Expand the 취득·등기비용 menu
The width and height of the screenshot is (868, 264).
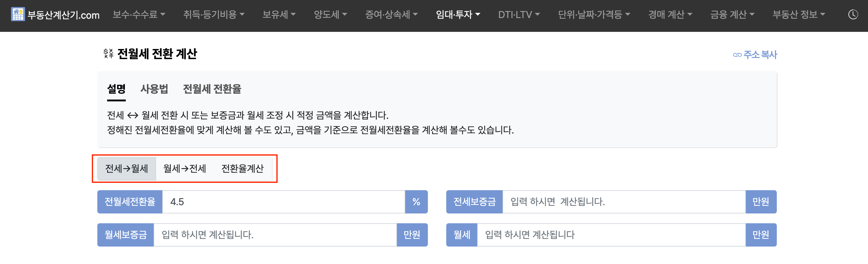click(x=214, y=14)
